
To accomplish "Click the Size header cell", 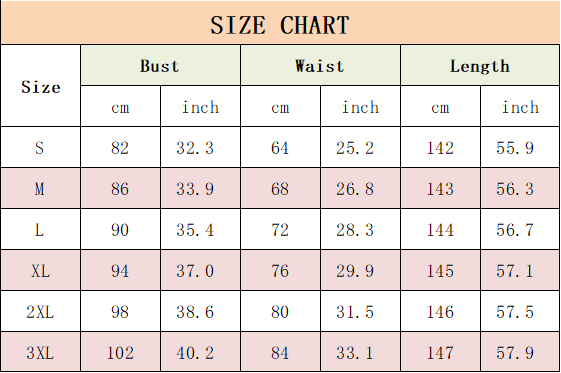I will 40,86.
